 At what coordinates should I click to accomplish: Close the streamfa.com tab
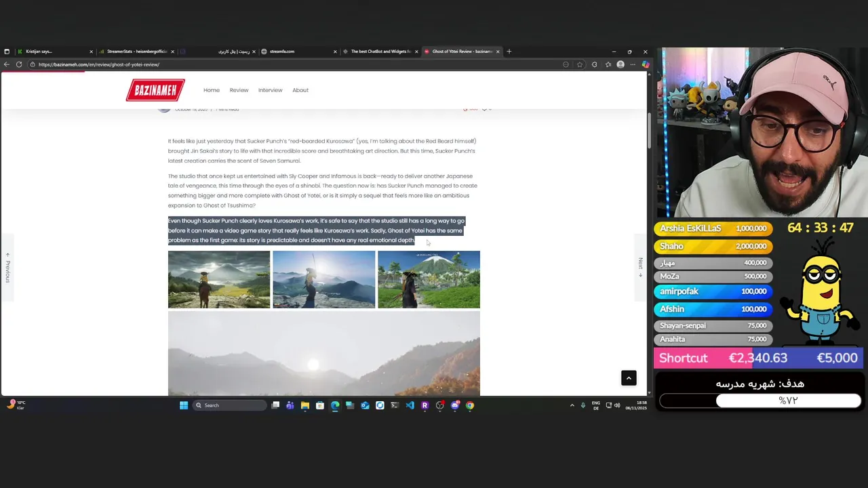(335, 52)
